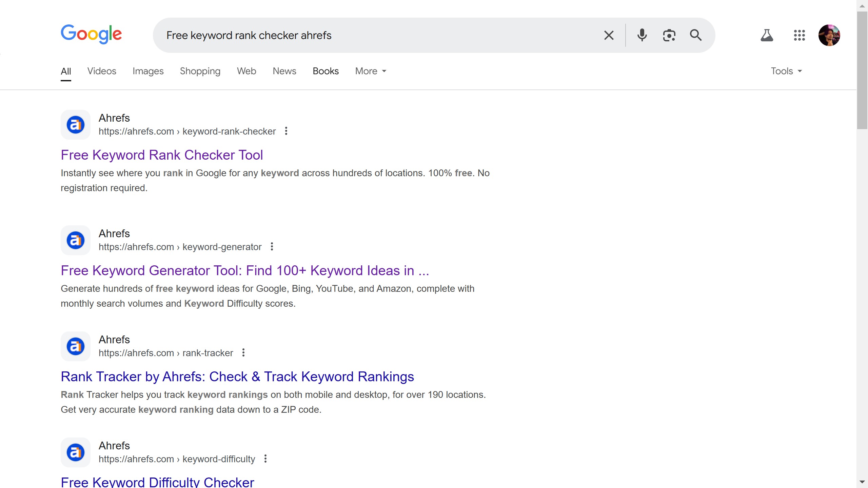The height and width of the screenshot is (488, 868).
Task: Open options for the keyword-difficulty result
Action: coord(265,459)
